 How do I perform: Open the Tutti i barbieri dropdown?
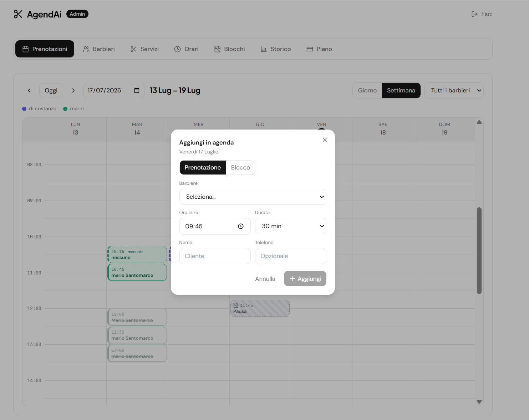click(454, 90)
